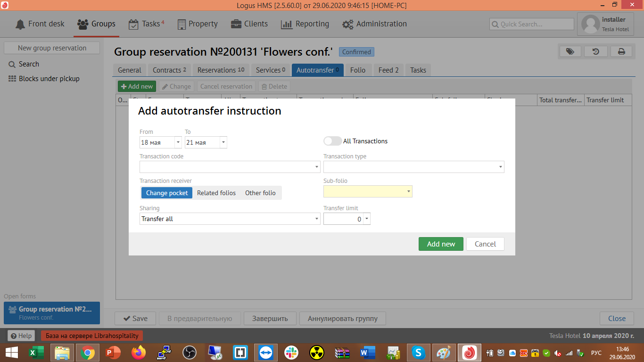644x362 pixels.
Task: Open the Front desk bell menu
Action: pos(40,24)
